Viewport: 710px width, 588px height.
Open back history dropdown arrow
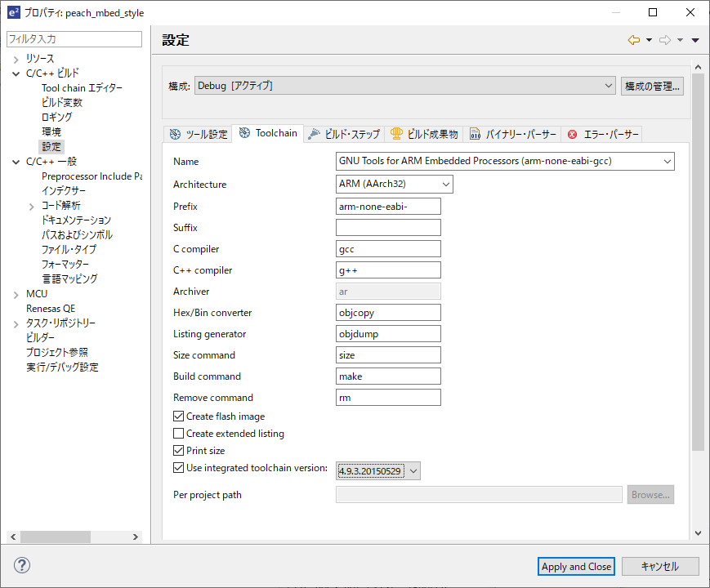coord(649,40)
